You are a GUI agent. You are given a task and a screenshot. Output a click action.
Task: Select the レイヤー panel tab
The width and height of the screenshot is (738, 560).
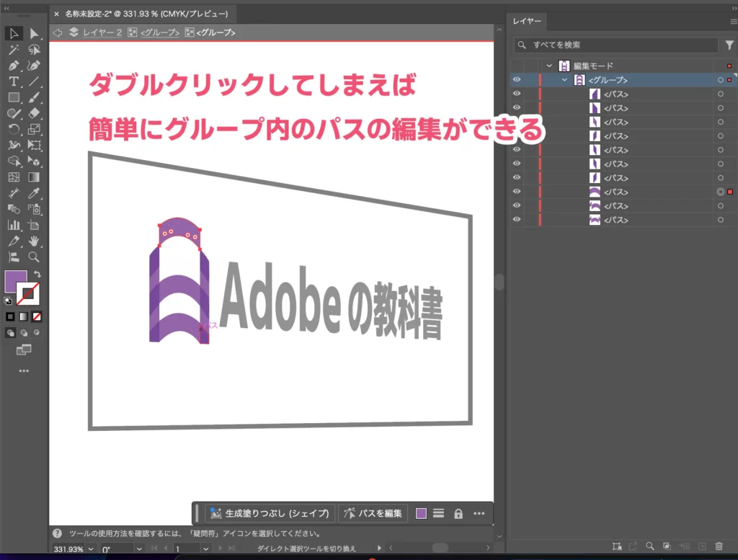coord(527,21)
